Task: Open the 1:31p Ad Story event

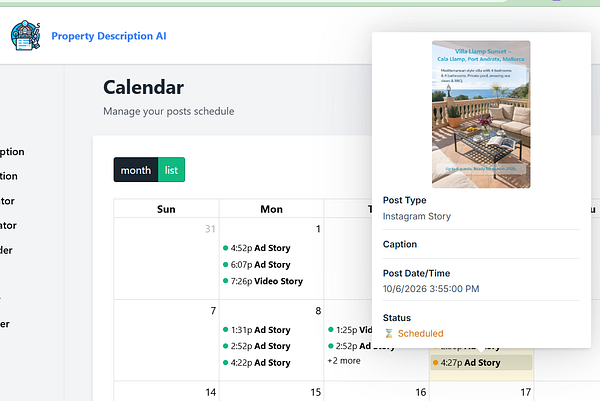Action: coord(257,330)
